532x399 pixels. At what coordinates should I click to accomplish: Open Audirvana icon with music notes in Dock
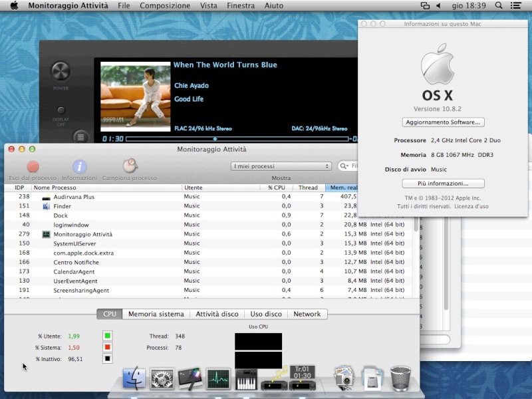(x=275, y=379)
